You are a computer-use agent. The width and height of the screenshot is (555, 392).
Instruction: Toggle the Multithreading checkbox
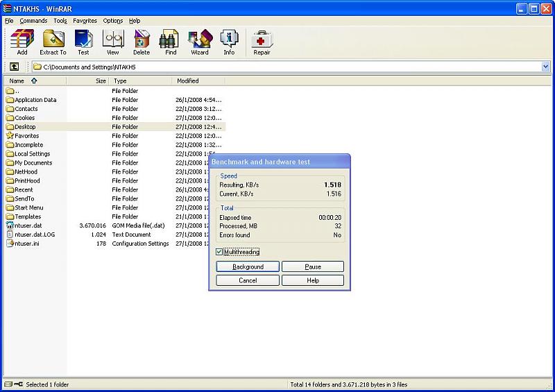[219, 252]
